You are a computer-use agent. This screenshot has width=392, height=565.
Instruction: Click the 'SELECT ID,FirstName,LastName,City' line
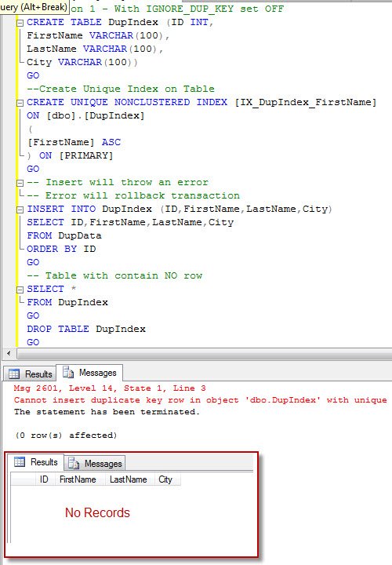(x=130, y=222)
